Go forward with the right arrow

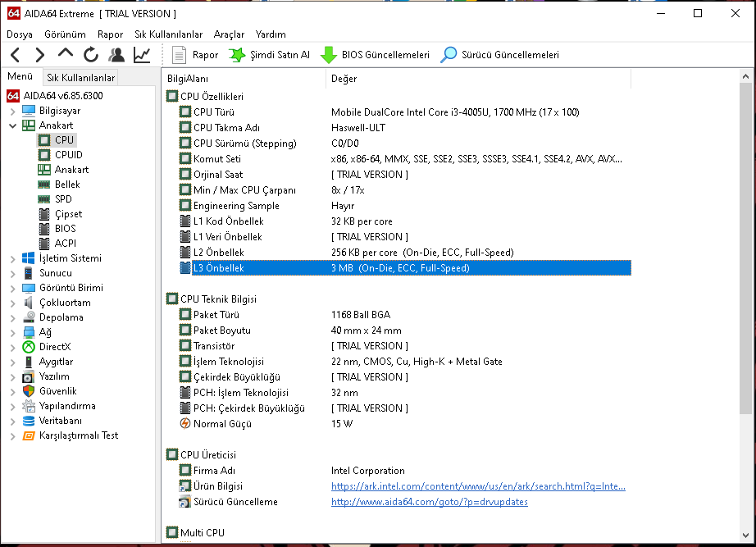pos(40,55)
